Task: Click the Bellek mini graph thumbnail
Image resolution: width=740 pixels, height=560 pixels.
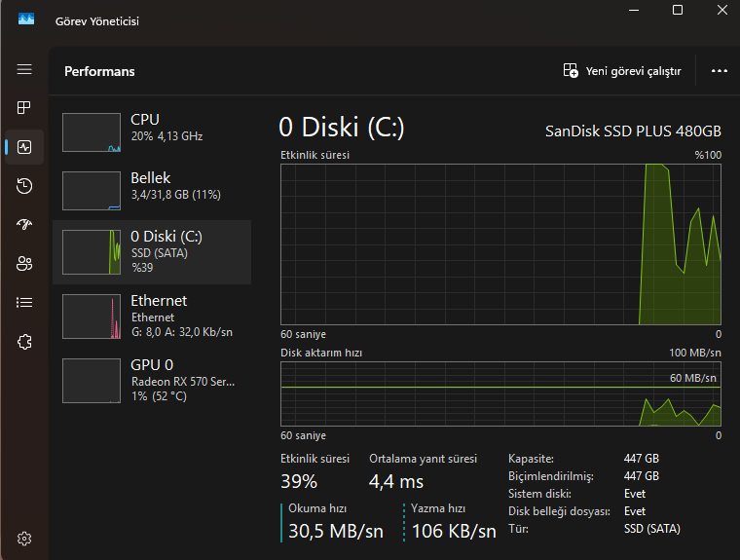Action: pos(92,191)
